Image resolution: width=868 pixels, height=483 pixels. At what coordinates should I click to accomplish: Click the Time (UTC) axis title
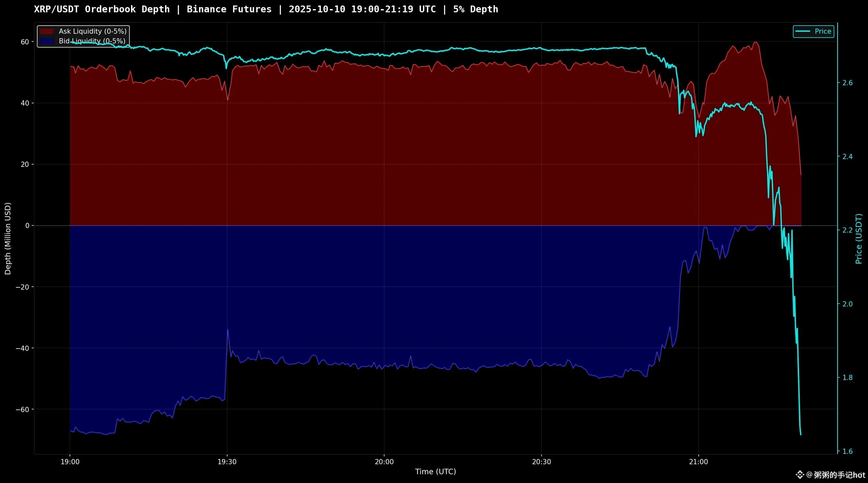(435, 472)
